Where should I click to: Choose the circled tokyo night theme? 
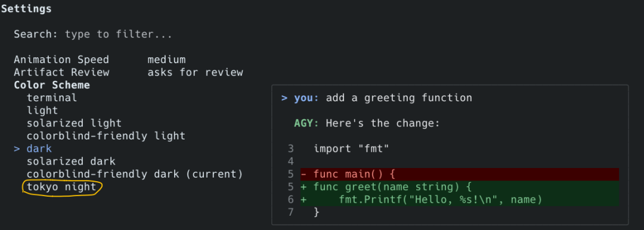click(x=61, y=187)
